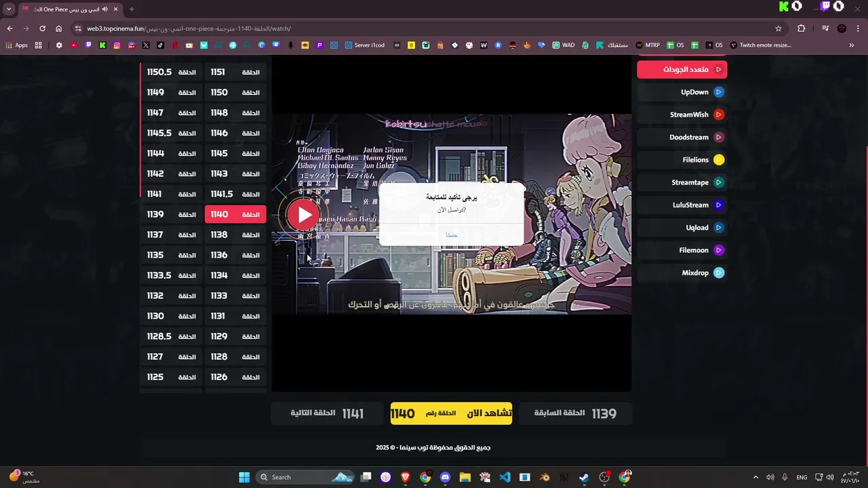This screenshot has width=868, height=488.
Task: Click the browser home icon
Action: 58,28
